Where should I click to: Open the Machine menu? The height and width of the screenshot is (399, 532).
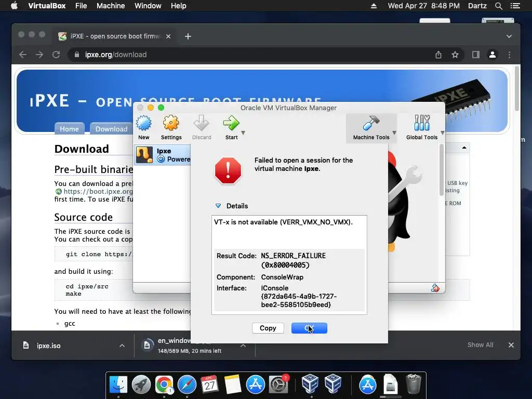(x=111, y=6)
